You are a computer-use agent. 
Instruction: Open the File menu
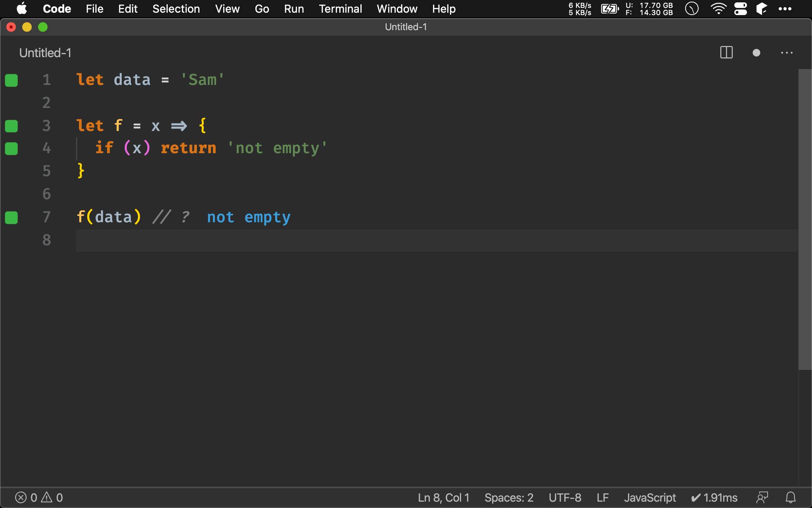[x=95, y=9]
